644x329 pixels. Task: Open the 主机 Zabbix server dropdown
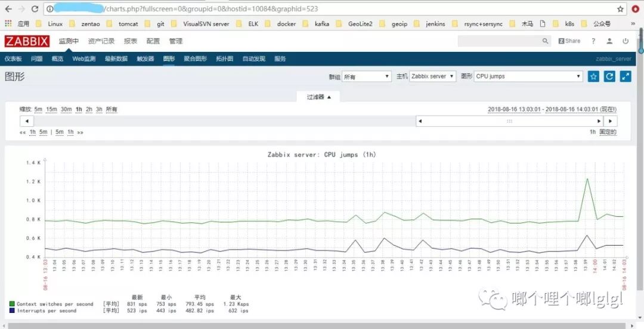[x=432, y=76]
